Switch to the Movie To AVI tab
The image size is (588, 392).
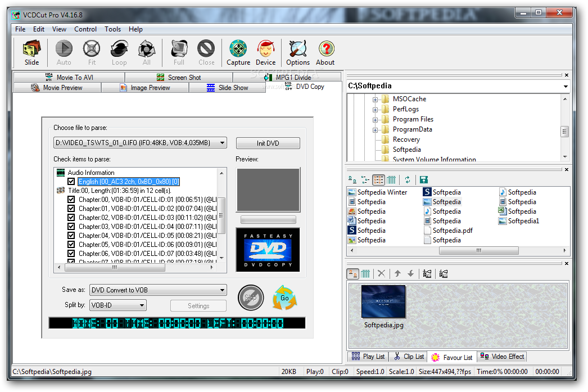click(x=69, y=77)
